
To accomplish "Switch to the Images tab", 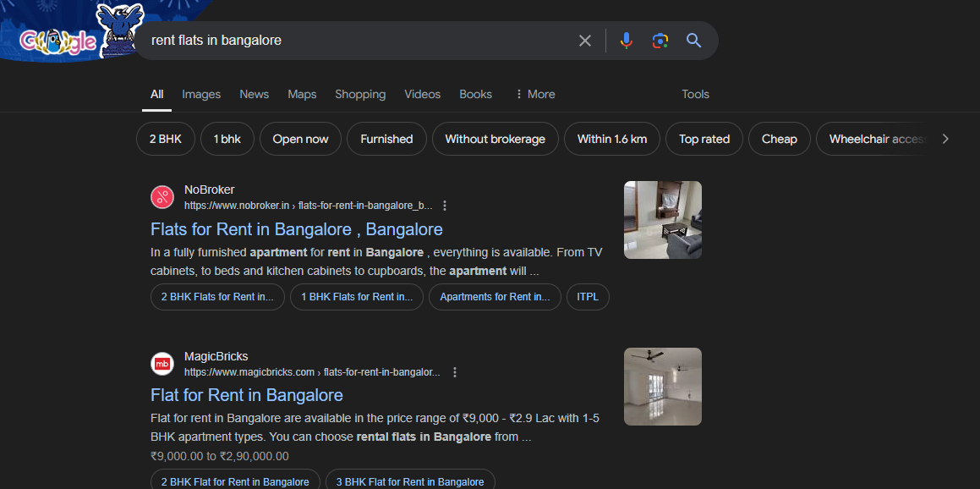I will (201, 95).
